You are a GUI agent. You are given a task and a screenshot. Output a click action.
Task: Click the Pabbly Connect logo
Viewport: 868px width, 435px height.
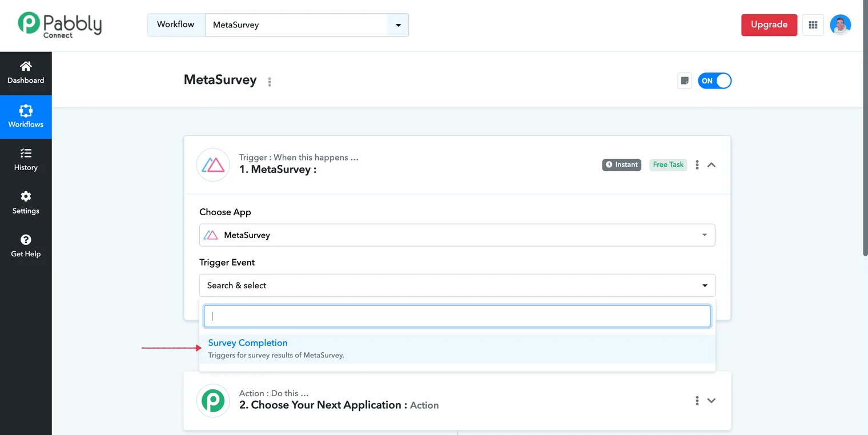(59, 25)
